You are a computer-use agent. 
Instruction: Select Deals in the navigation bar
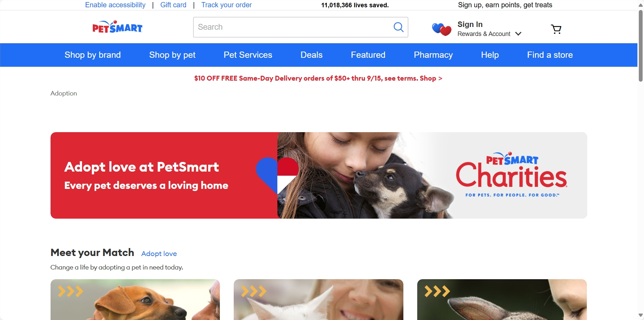coord(311,55)
